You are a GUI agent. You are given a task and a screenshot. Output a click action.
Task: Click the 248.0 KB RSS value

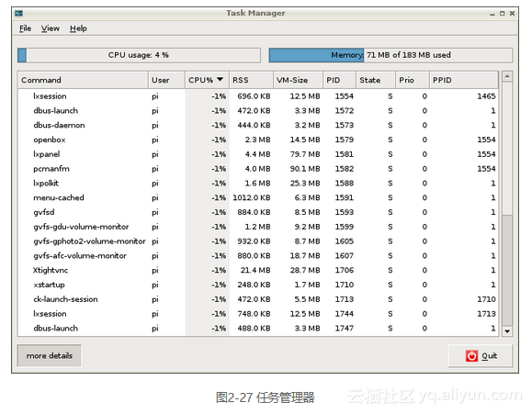pos(254,285)
